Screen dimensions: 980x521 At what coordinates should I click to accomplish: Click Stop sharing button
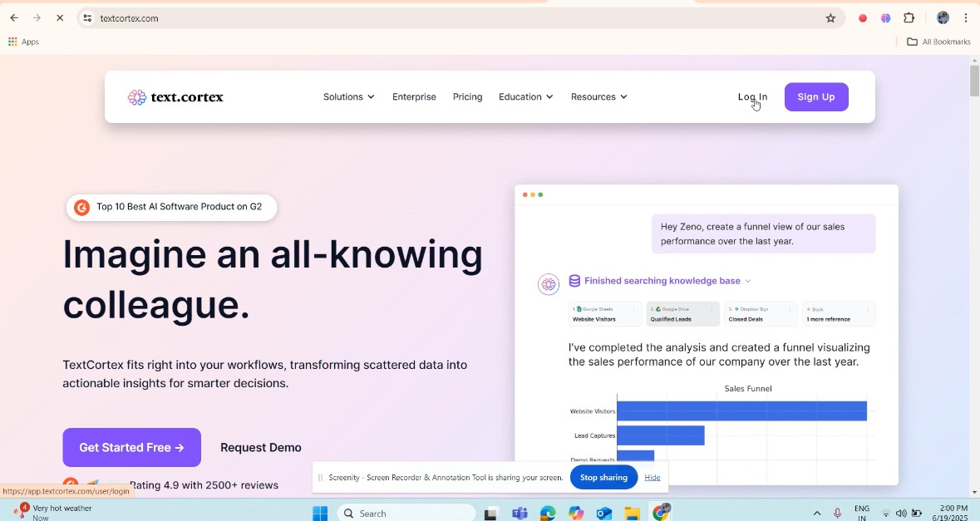click(x=603, y=477)
